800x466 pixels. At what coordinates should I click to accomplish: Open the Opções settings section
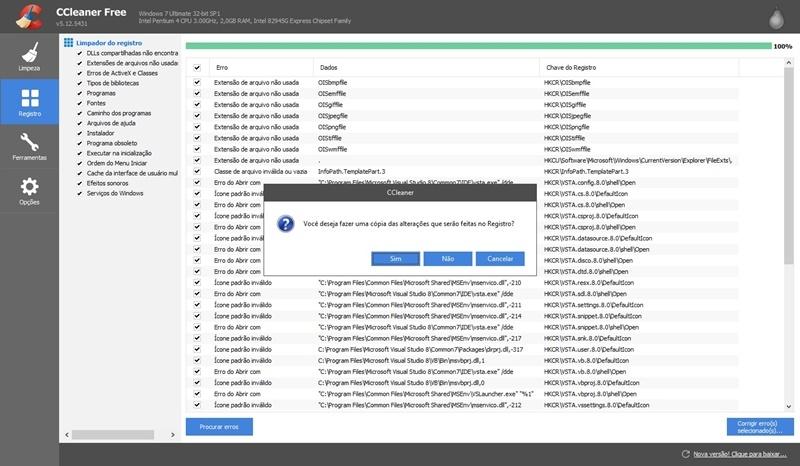(x=29, y=191)
